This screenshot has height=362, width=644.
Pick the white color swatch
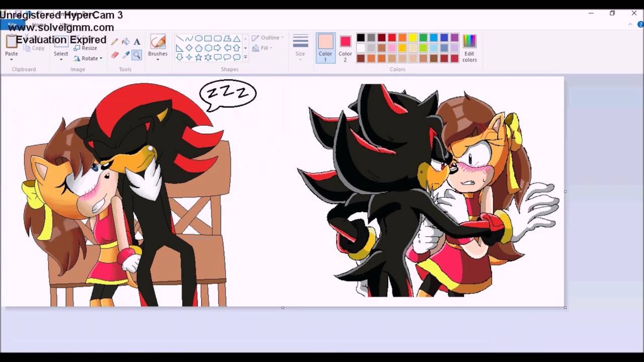(x=361, y=48)
